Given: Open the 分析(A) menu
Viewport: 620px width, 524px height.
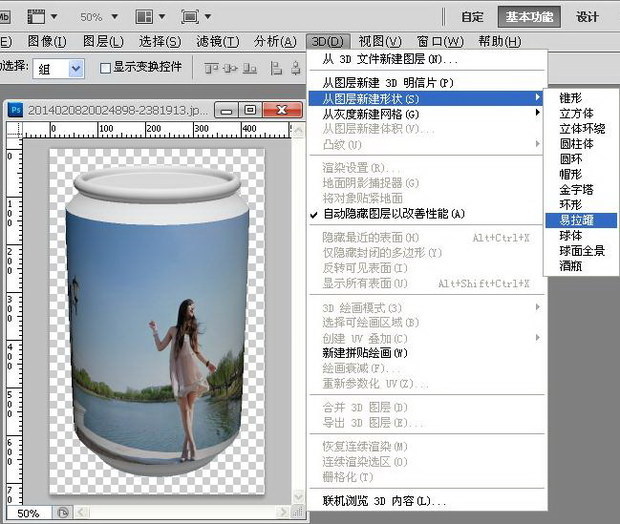Looking at the screenshot, I should (x=275, y=41).
